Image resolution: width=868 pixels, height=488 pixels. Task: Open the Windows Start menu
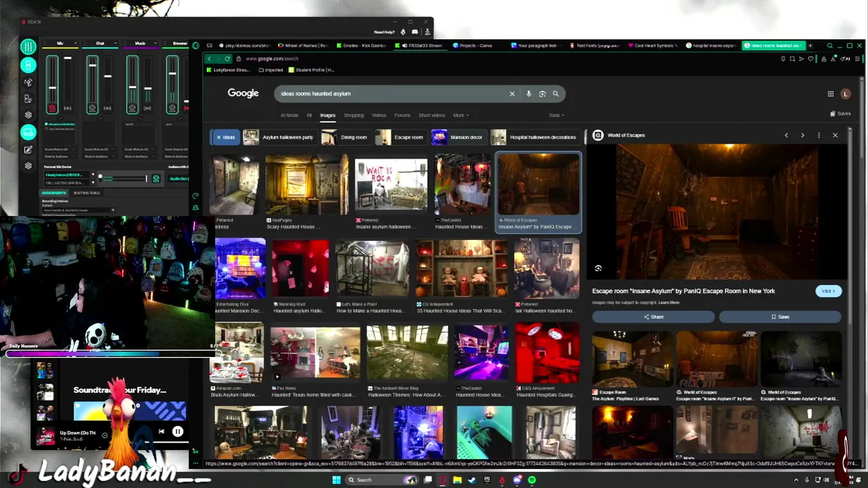(336, 480)
